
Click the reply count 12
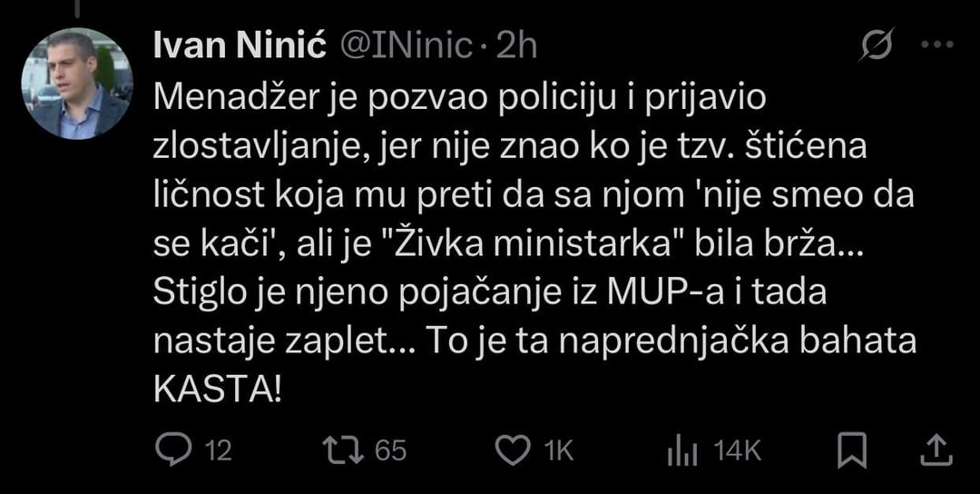click(x=217, y=450)
